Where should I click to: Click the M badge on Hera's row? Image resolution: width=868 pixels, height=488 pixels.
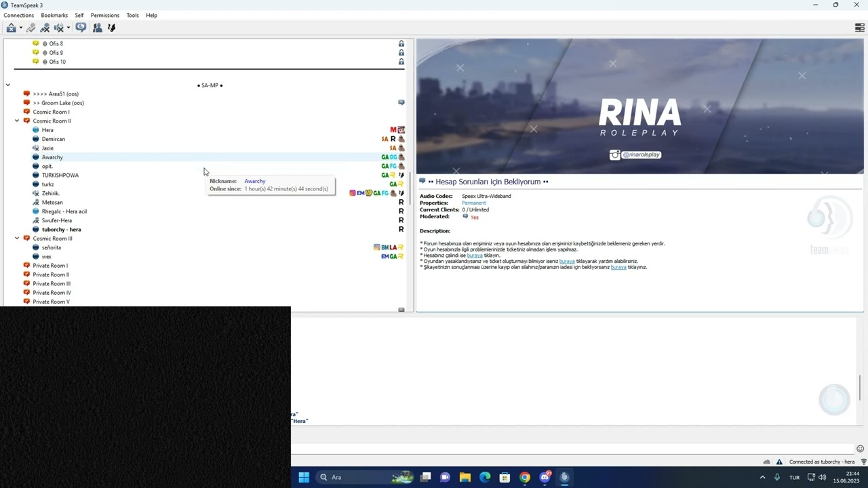click(x=393, y=130)
